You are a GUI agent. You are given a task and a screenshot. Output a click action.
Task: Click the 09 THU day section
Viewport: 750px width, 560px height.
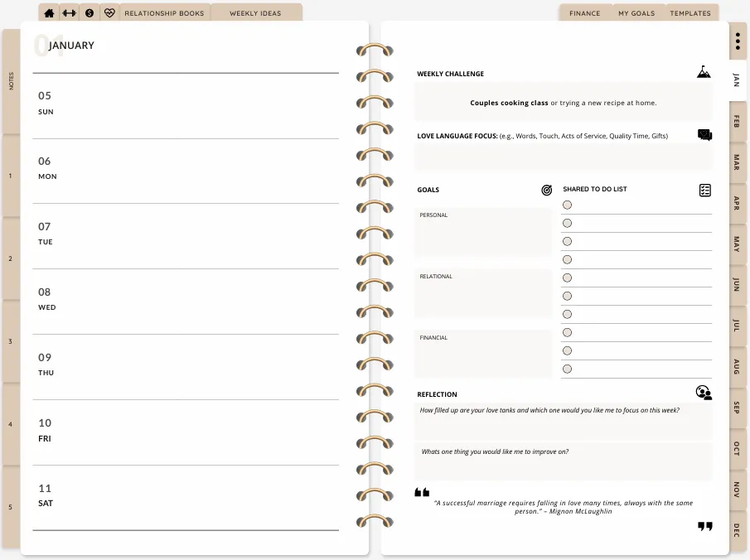coord(186,367)
